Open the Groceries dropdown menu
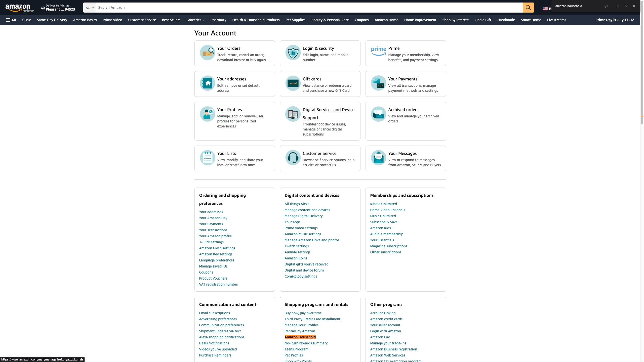Screen dimensions: 644x362 [x=195, y=20]
